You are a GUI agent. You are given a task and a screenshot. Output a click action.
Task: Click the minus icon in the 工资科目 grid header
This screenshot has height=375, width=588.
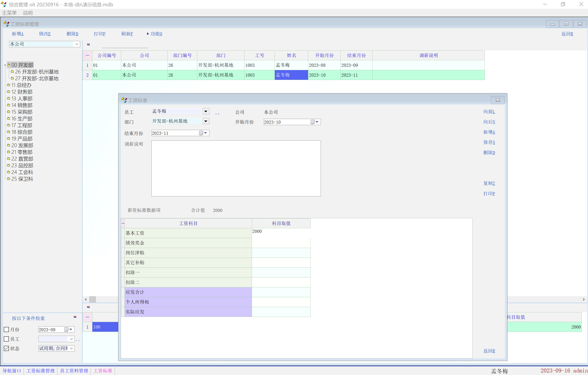pos(123,223)
